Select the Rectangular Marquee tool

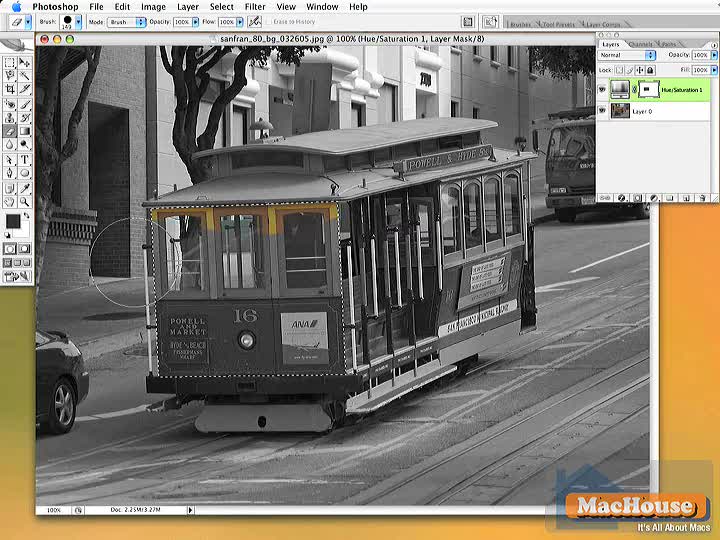[x=10, y=62]
